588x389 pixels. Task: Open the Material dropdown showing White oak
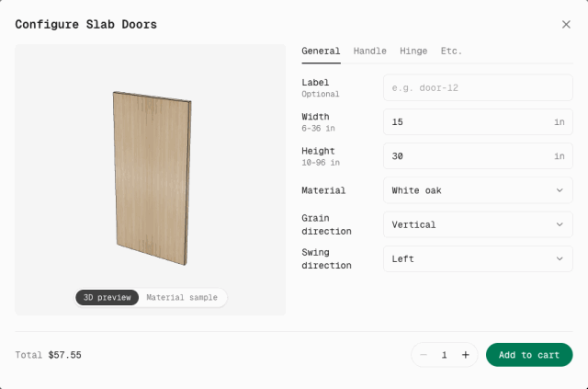(478, 190)
